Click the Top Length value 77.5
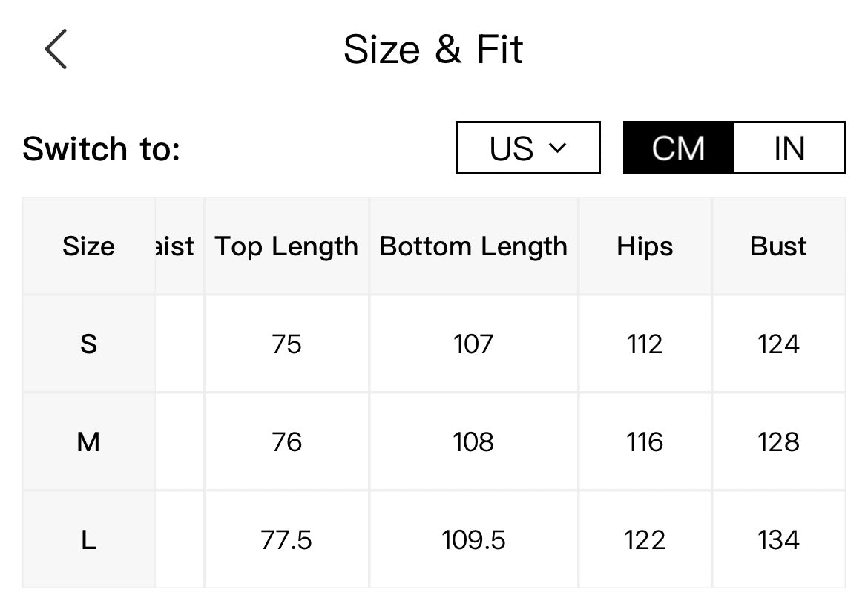 287,539
